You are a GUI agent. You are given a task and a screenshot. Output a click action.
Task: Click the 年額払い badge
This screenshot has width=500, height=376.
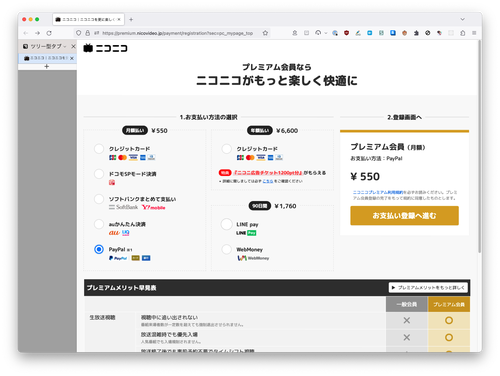(260, 130)
